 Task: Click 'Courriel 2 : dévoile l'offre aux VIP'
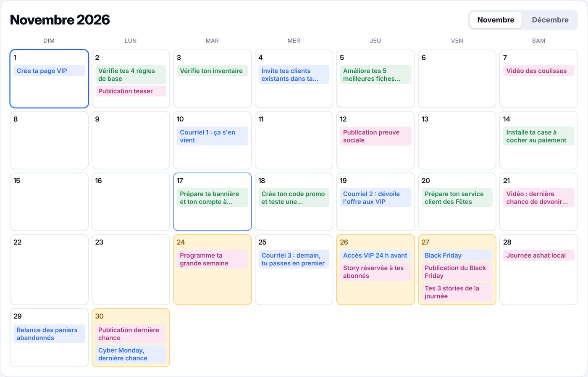click(375, 198)
